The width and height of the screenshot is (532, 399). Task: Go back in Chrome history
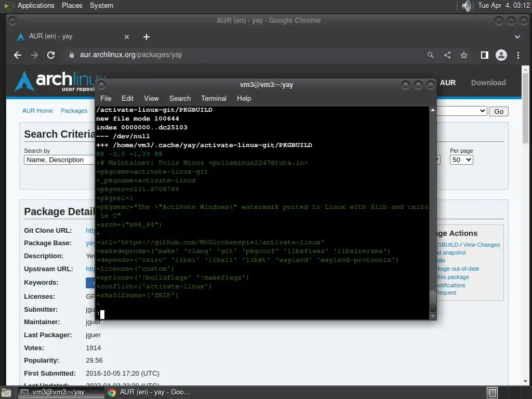click(18, 55)
